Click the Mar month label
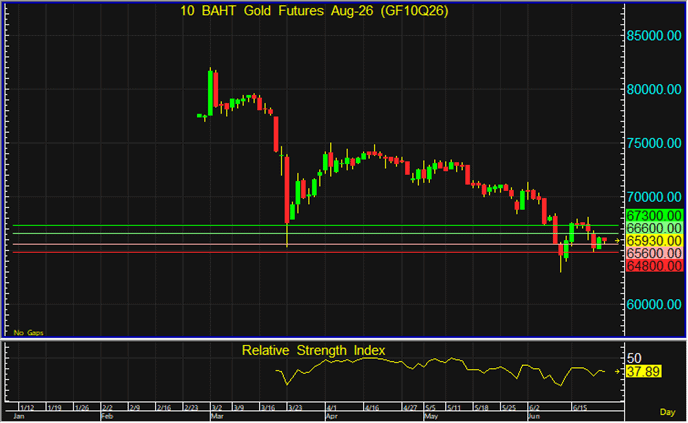 coord(217,416)
